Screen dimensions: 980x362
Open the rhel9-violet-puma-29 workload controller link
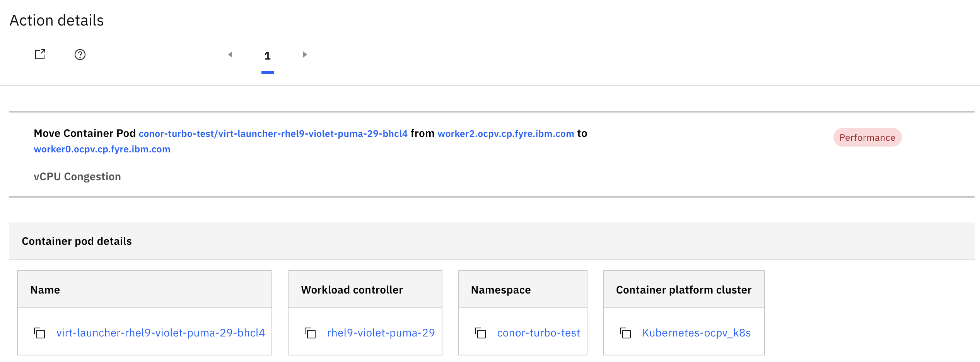[x=381, y=333]
